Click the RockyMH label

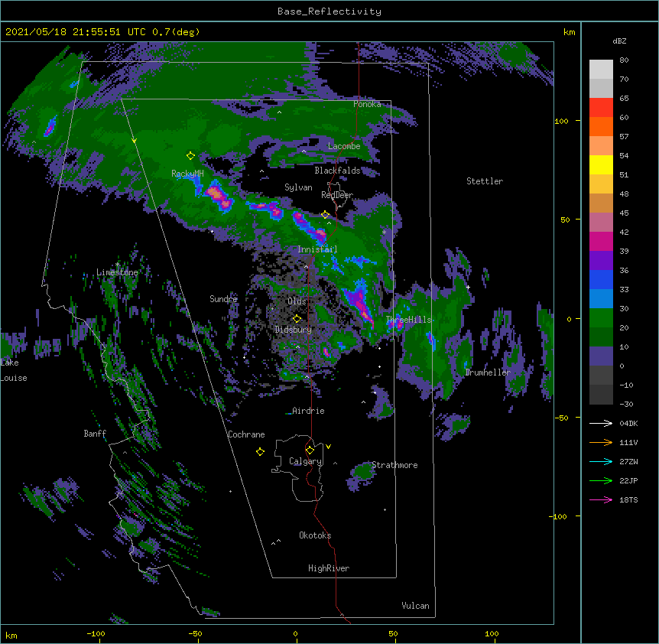tap(187, 174)
